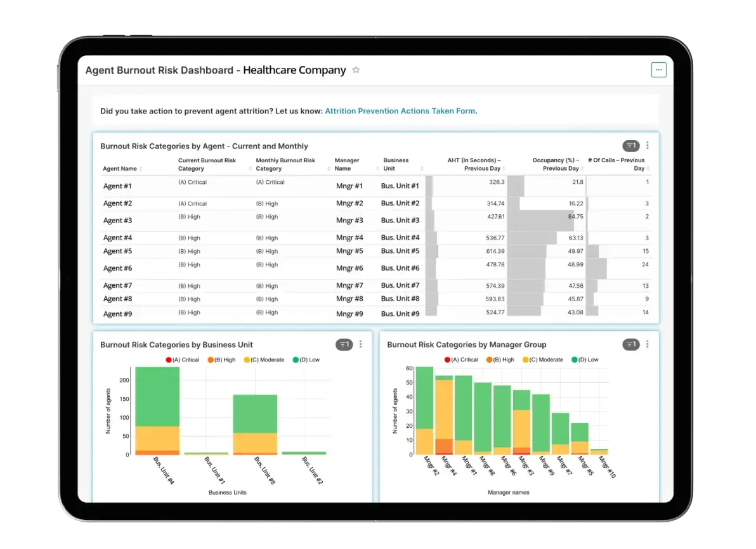Screen dimensions: 756x549
Task: Click green Low segment of Mngr #2 bar
Action: [424, 397]
